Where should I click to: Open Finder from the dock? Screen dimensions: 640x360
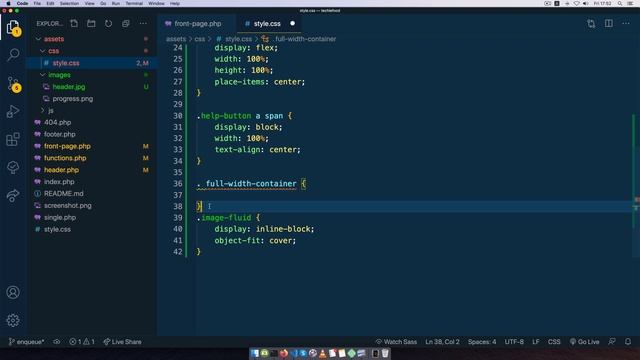[255, 353]
